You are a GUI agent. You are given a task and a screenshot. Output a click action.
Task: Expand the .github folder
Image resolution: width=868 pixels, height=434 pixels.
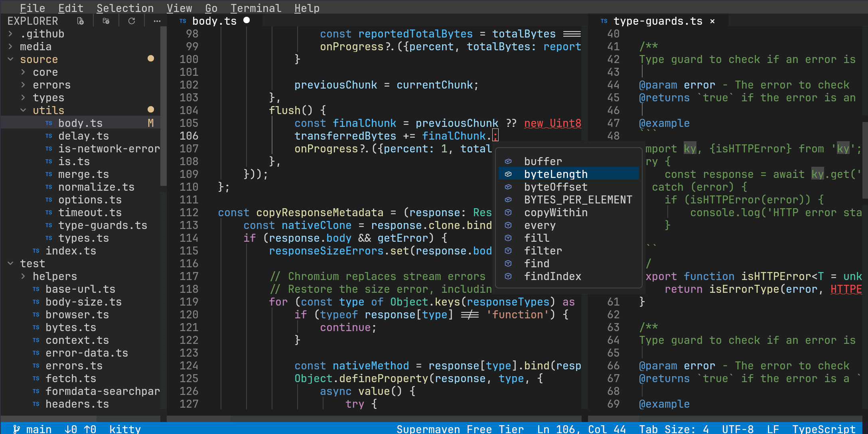pyautogui.click(x=10, y=34)
